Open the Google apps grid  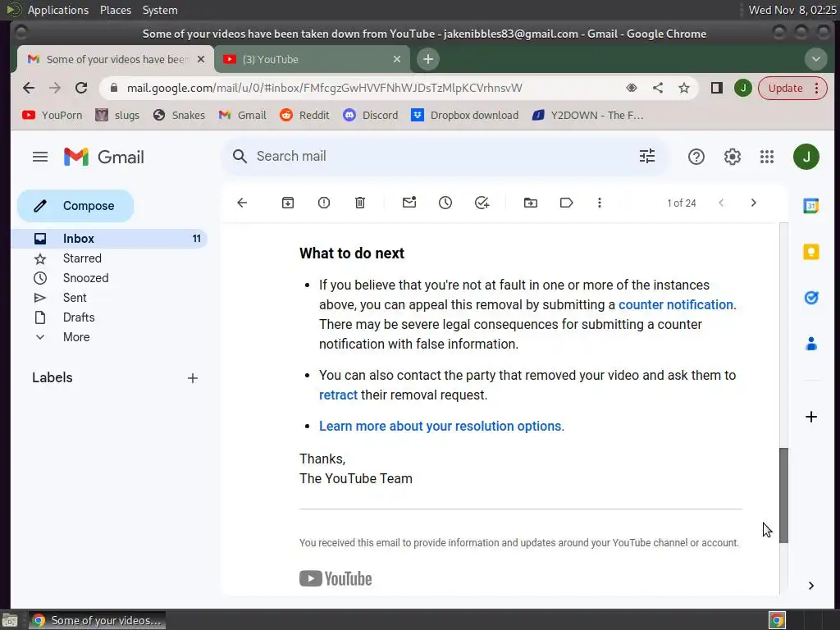pyautogui.click(x=767, y=157)
